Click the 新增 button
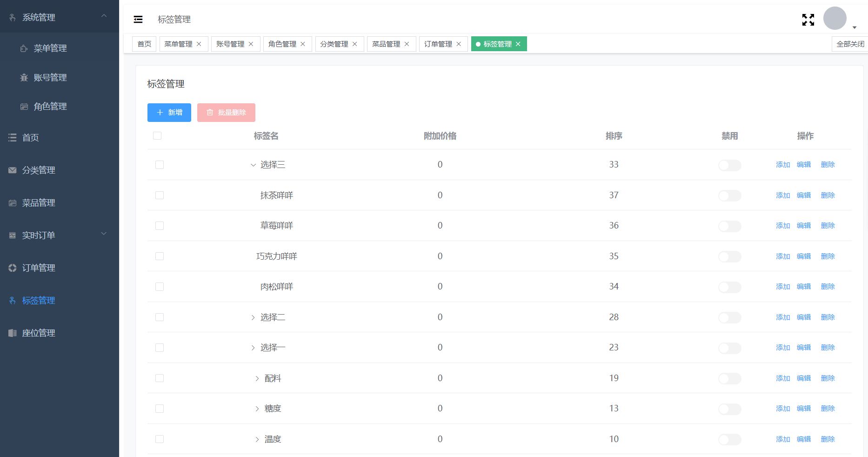Image resolution: width=868 pixels, height=457 pixels. 169,113
